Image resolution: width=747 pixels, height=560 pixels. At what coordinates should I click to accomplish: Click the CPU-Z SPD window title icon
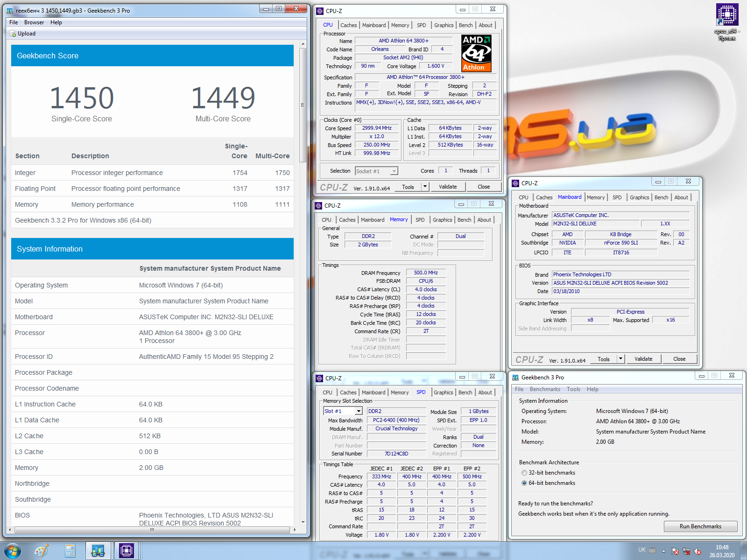tap(319, 378)
